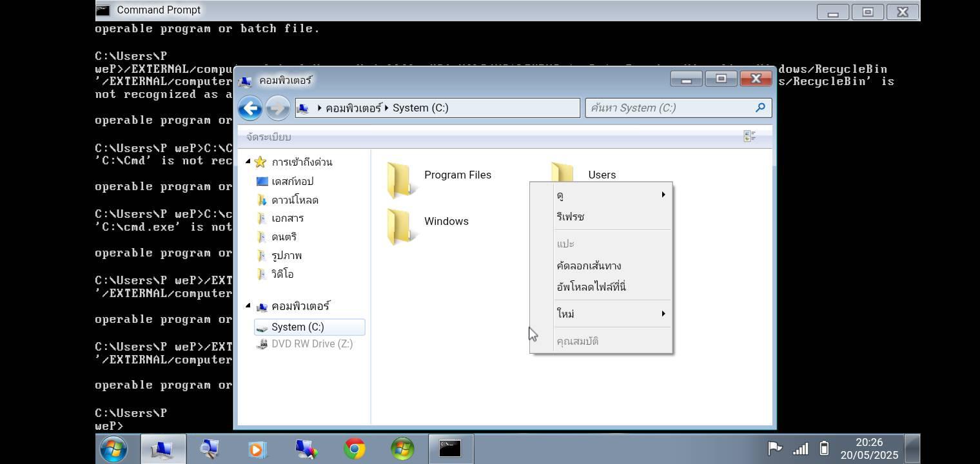Click คอมพิวเตอร์ in the address bar breadcrumb
This screenshot has height=464, width=980.
coord(353,108)
